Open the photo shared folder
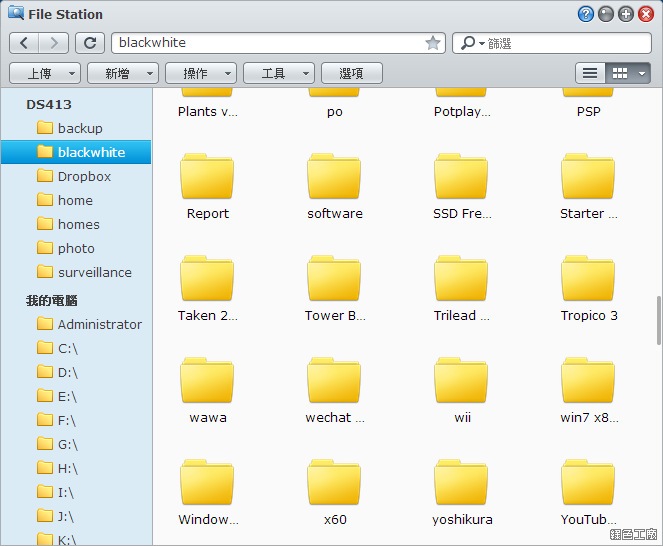This screenshot has height=546, width=663. 76,248
